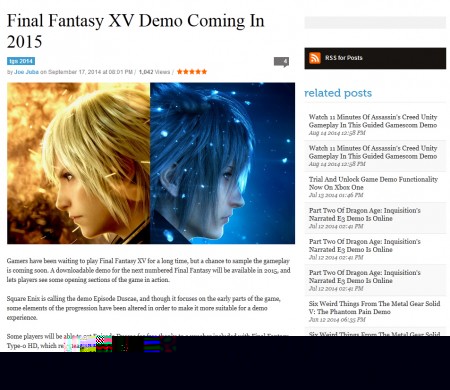Viewport: 450px width, 390px height.
Task: Click the 'RSS for Posts' label
Action: coord(344,58)
